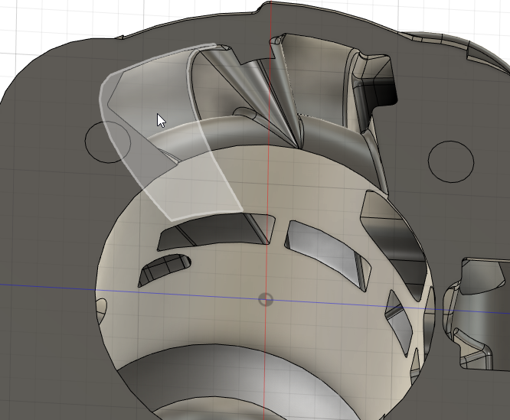510x420 pixels.
Task: Select the small slot on sphere's lower left
Action: pyautogui.click(x=163, y=268)
